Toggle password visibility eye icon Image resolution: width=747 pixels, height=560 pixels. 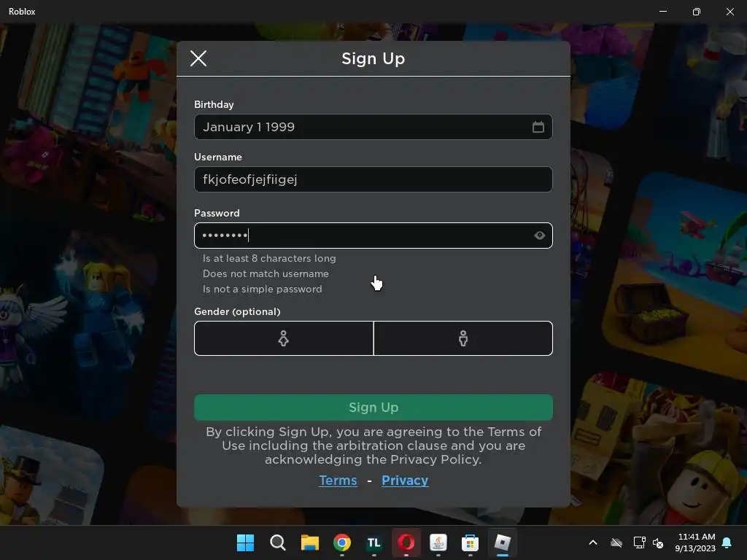539,236
